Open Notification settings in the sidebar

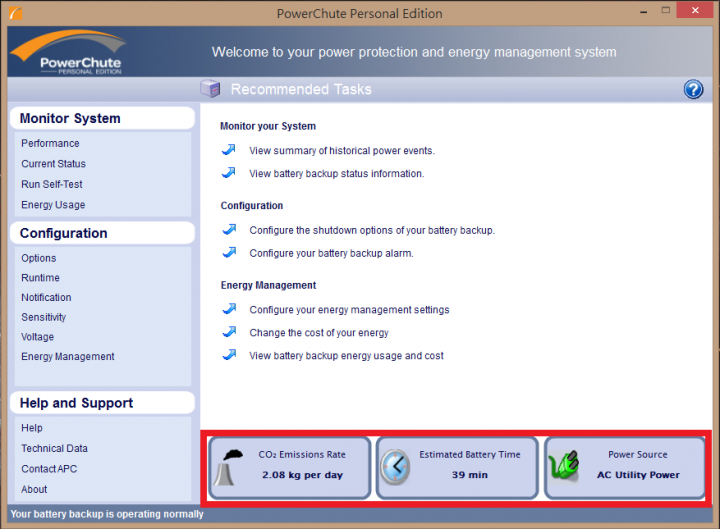click(x=46, y=298)
